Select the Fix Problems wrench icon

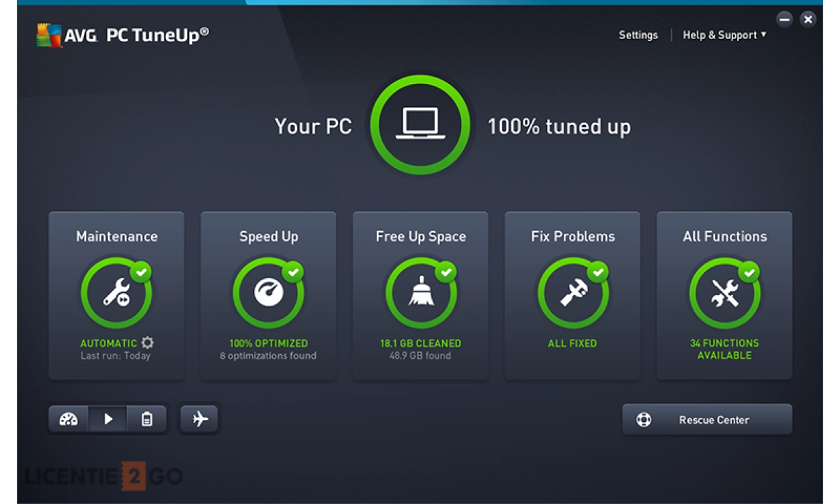click(x=573, y=292)
